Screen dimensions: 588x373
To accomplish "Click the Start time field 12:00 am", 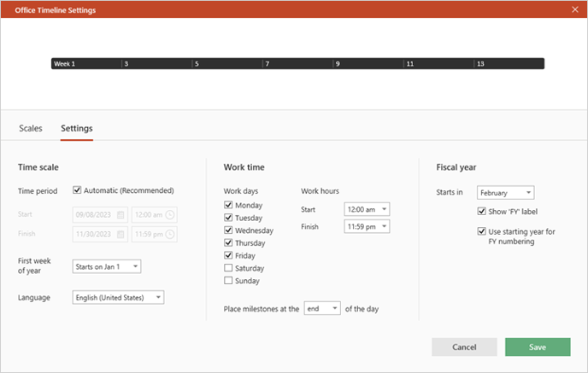I will click(x=154, y=214).
